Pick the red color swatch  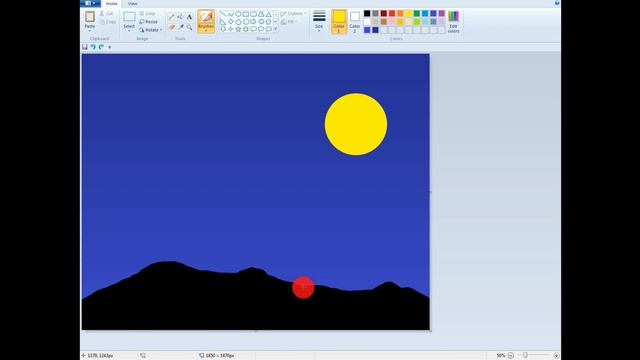[x=392, y=13]
